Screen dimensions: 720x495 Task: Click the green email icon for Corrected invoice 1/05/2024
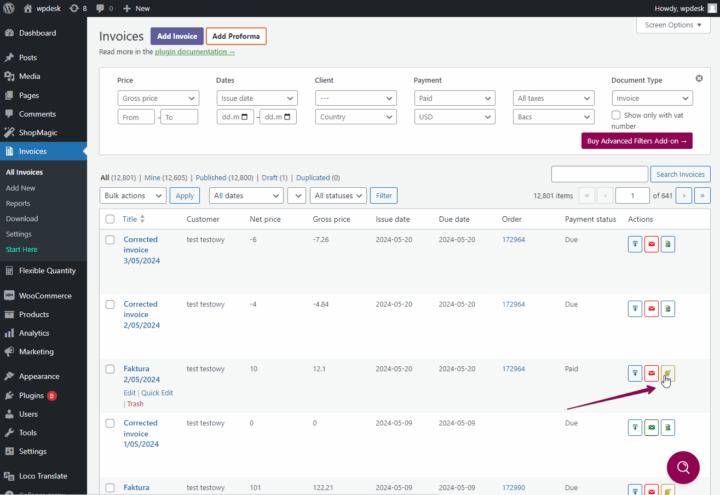[651, 428]
